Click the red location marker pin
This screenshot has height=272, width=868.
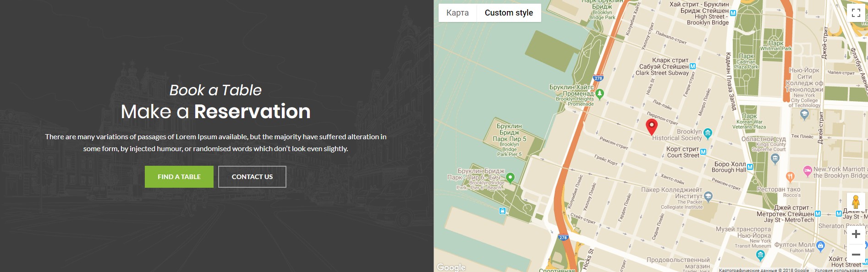pos(651,126)
